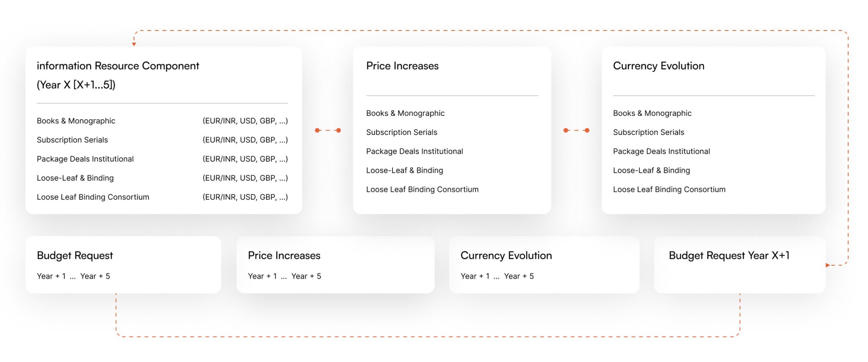This screenshot has height=362, width=868.
Task: Click the orange arrowhead beside Budget Request Year X+1
Action: click(x=827, y=265)
